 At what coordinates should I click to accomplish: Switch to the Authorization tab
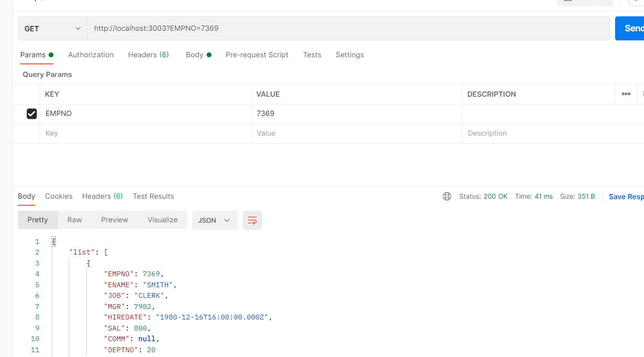[91, 55]
